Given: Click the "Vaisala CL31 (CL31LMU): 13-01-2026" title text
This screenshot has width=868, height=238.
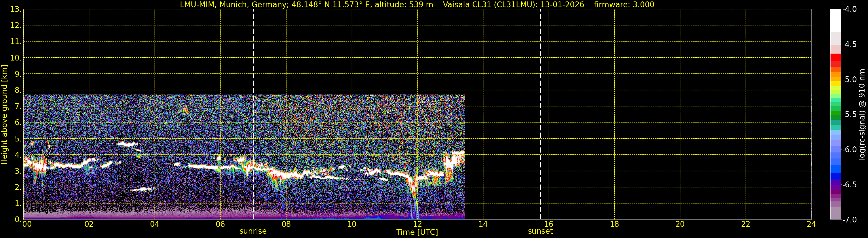Looking at the screenshot, I should tap(514, 5).
